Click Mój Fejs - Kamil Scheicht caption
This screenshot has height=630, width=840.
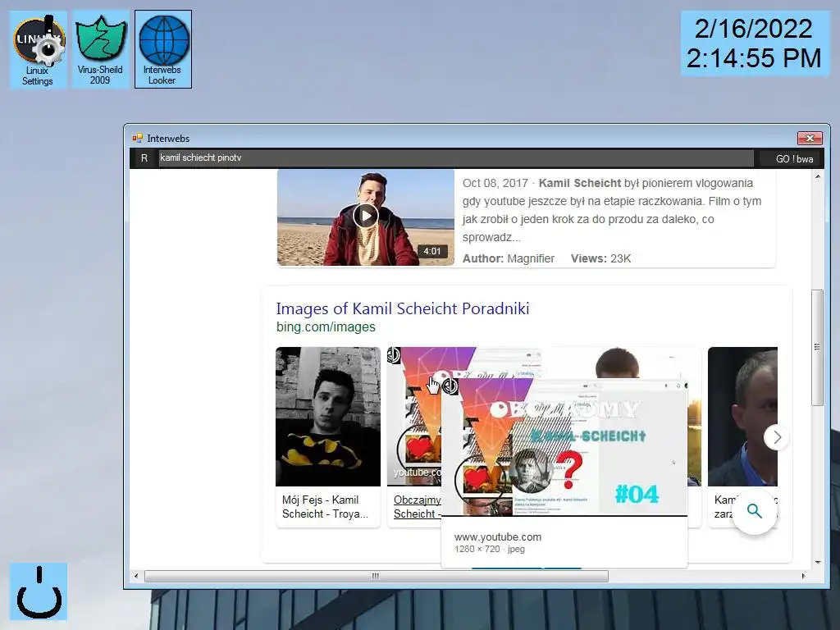[x=325, y=507]
